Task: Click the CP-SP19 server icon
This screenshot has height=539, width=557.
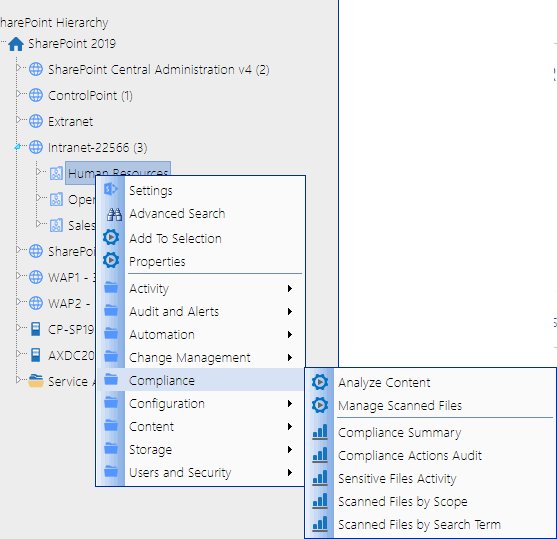Action: tap(36, 329)
